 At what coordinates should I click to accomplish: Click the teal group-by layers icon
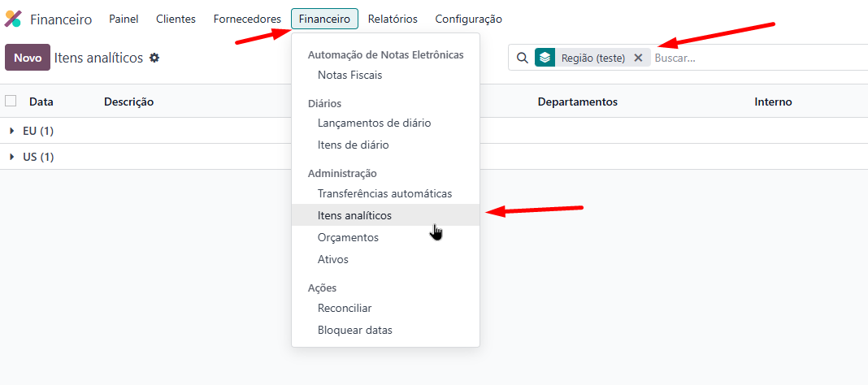click(x=545, y=58)
